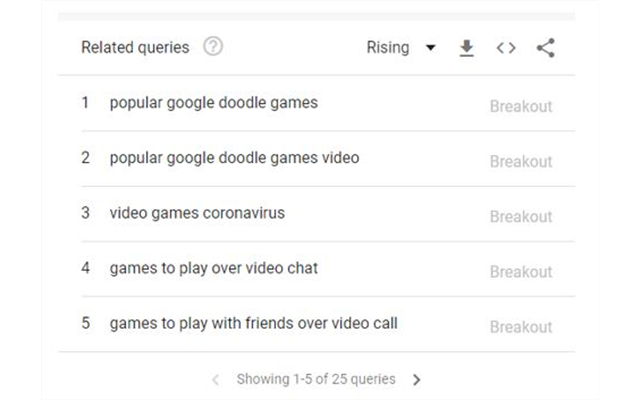Open the embed code icon

click(x=506, y=48)
